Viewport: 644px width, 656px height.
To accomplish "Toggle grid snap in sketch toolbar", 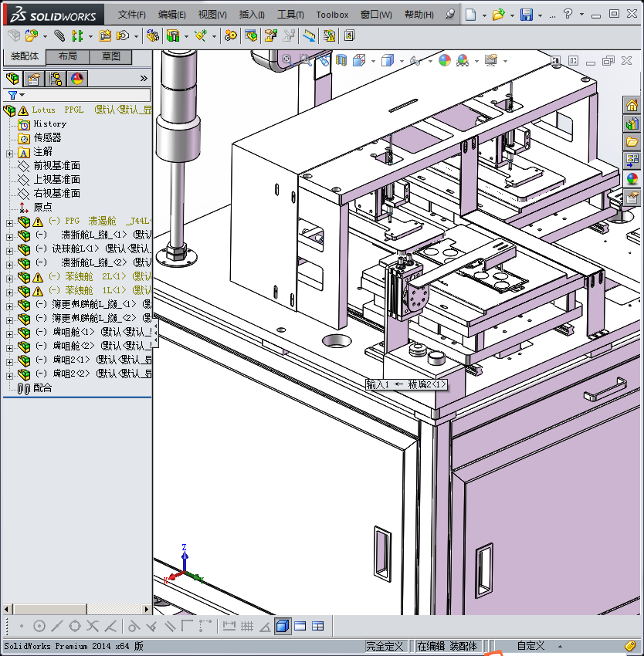I will pos(248,626).
